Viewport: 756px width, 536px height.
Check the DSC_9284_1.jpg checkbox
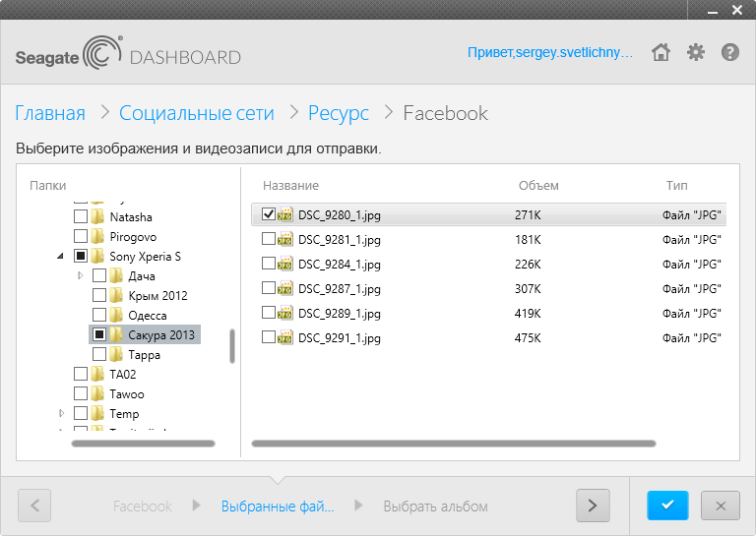pyautogui.click(x=268, y=263)
